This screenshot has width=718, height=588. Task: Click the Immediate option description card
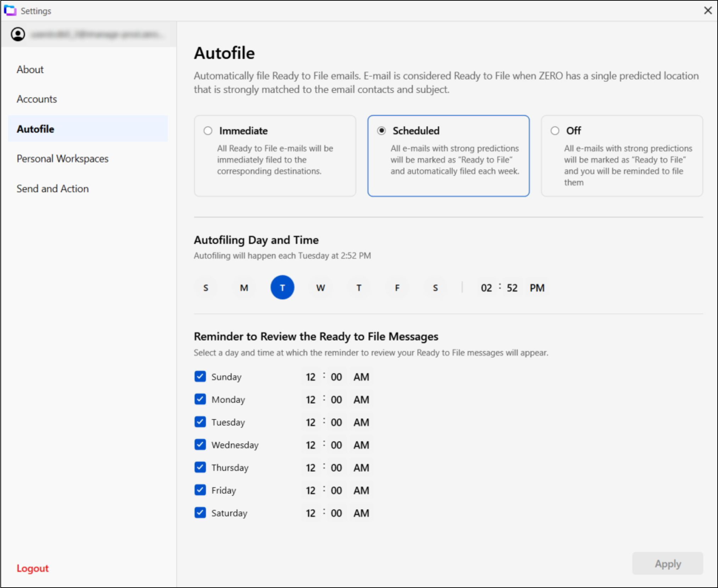click(x=275, y=156)
